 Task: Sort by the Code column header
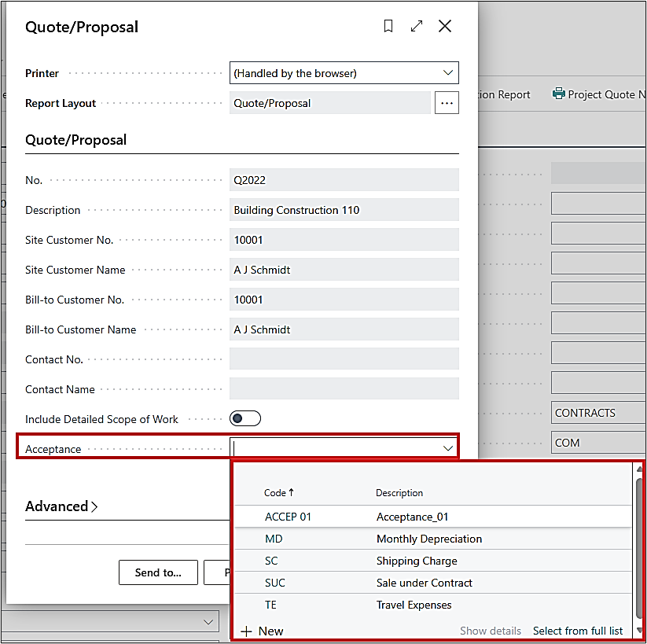point(279,493)
